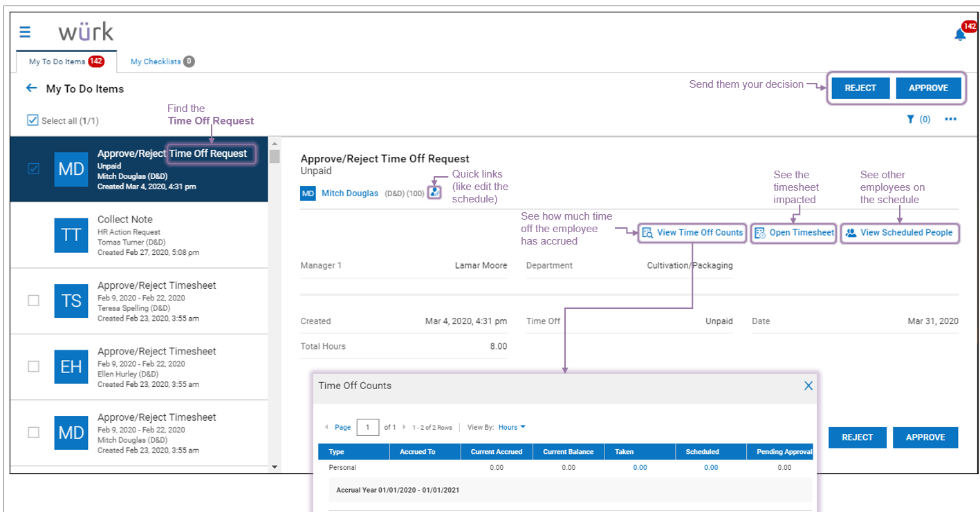
Task: Go to previous page in Time Off Counts
Action: click(x=326, y=427)
